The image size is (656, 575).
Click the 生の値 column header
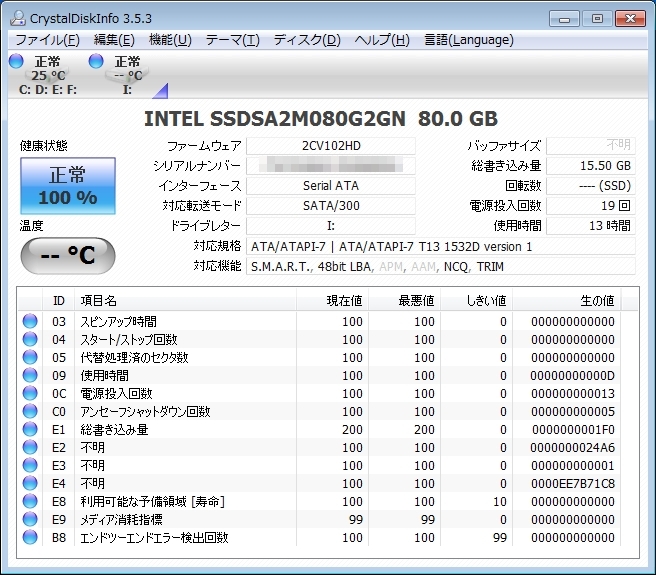coord(597,300)
